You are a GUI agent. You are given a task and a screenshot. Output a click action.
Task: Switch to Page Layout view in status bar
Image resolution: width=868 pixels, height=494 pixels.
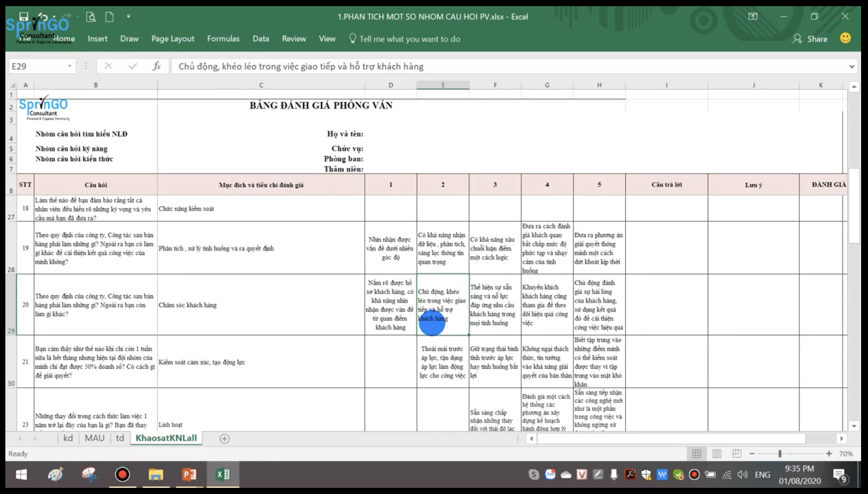point(717,454)
